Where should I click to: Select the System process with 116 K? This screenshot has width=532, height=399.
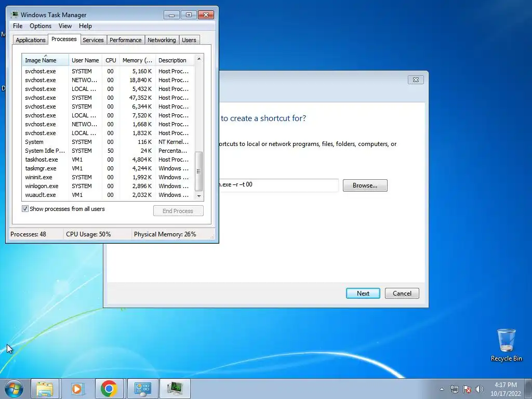click(x=108, y=142)
